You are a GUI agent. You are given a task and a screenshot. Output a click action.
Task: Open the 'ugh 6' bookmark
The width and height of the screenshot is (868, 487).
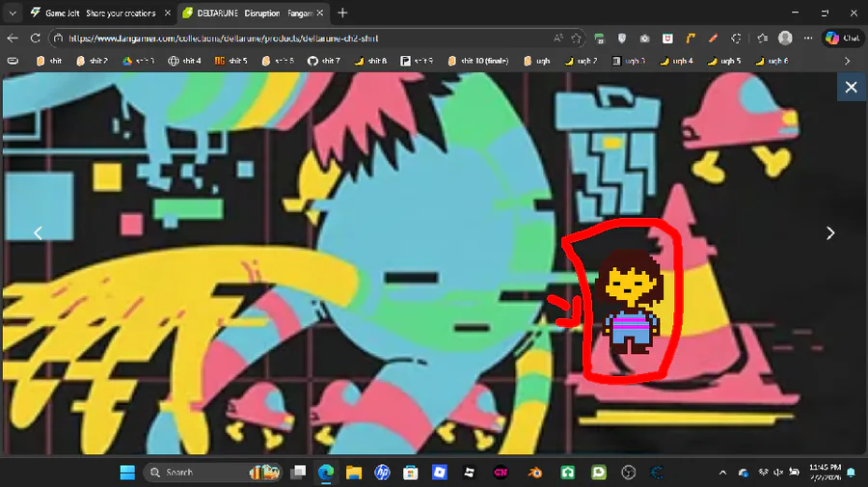coord(772,61)
